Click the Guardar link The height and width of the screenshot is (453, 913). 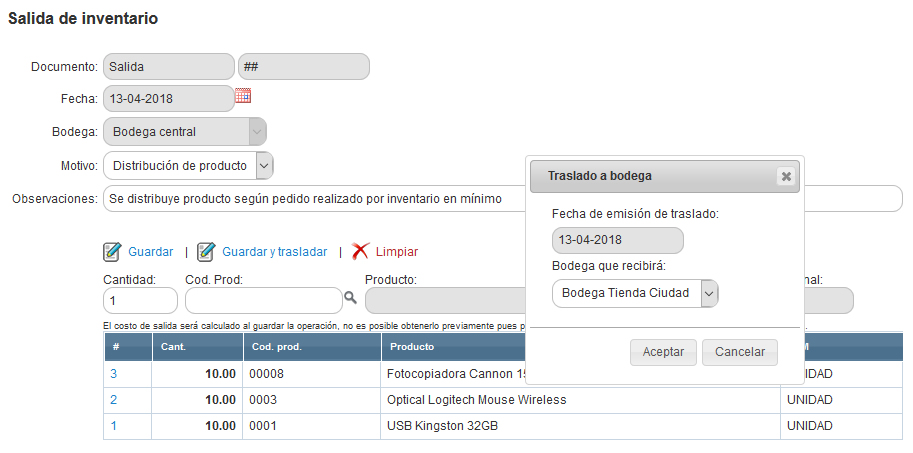[x=151, y=252]
